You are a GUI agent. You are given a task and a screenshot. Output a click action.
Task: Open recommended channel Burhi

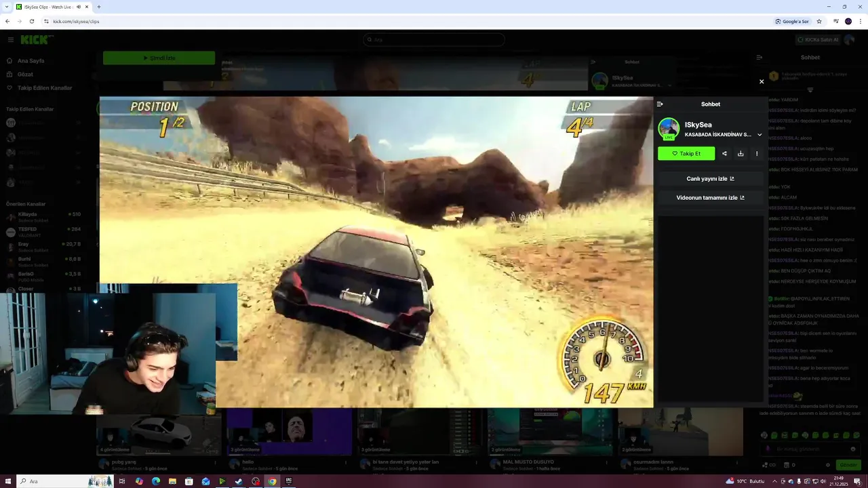[x=43, y=261]
